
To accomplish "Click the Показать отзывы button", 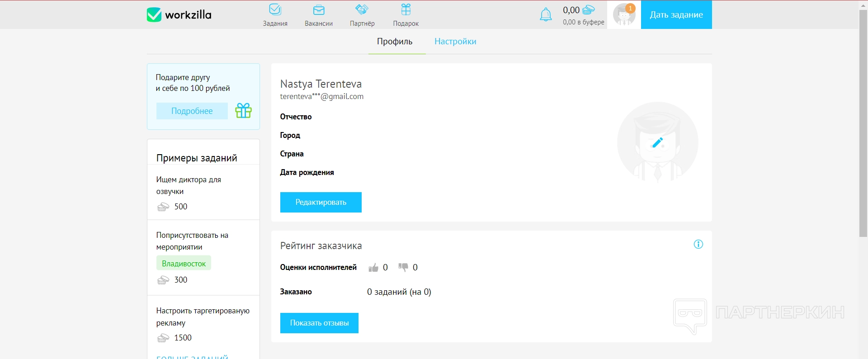I will click(319, 323).
